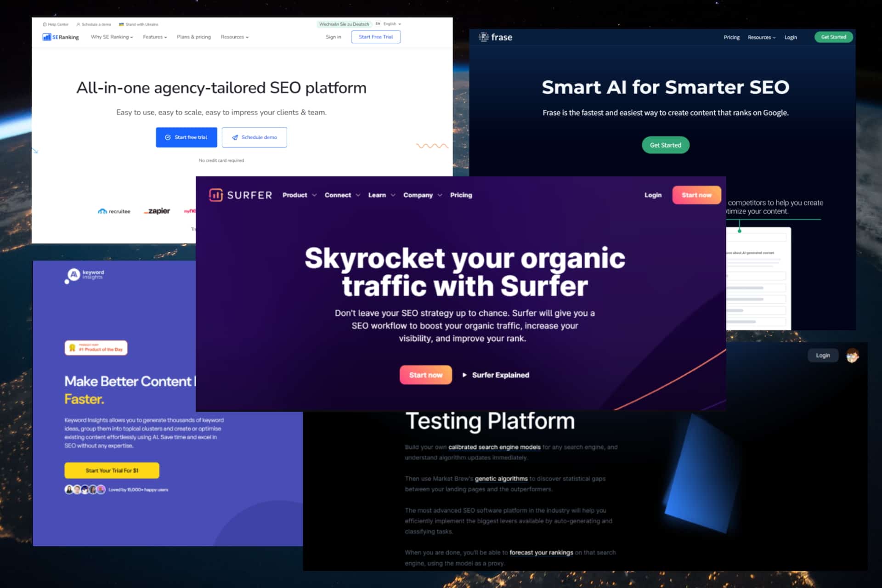Click Sign in on SE Ranking

coord(334,37)
